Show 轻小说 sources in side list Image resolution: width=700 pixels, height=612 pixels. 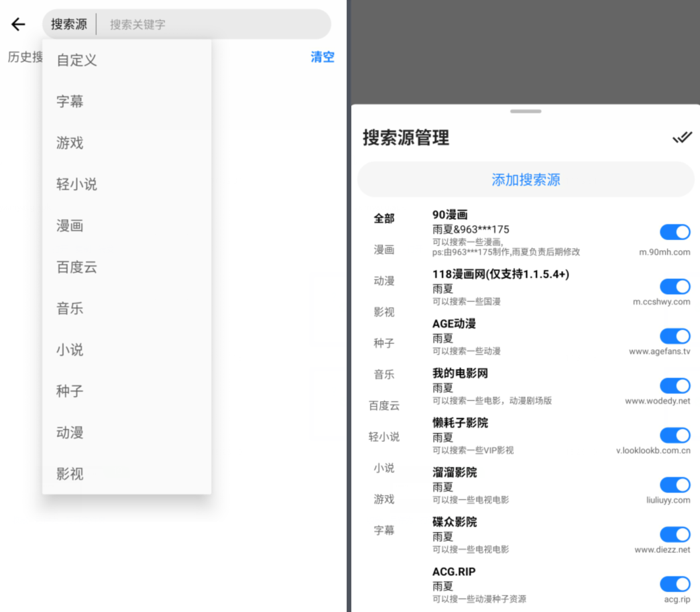384,437
